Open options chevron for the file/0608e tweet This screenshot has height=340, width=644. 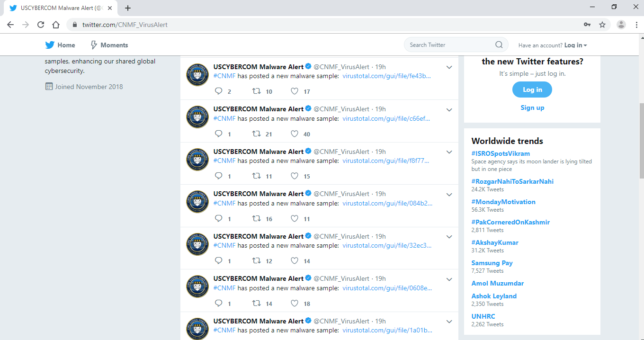449,279
